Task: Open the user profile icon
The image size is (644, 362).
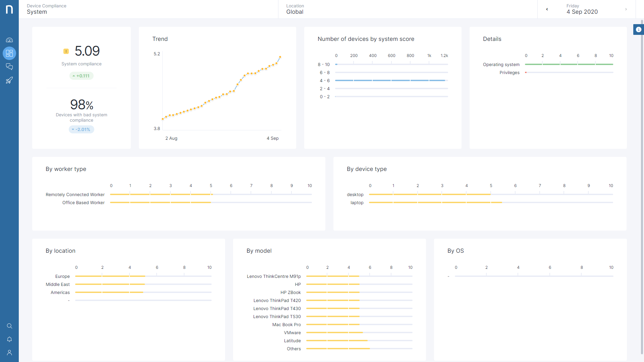Action: pos(9,353)
